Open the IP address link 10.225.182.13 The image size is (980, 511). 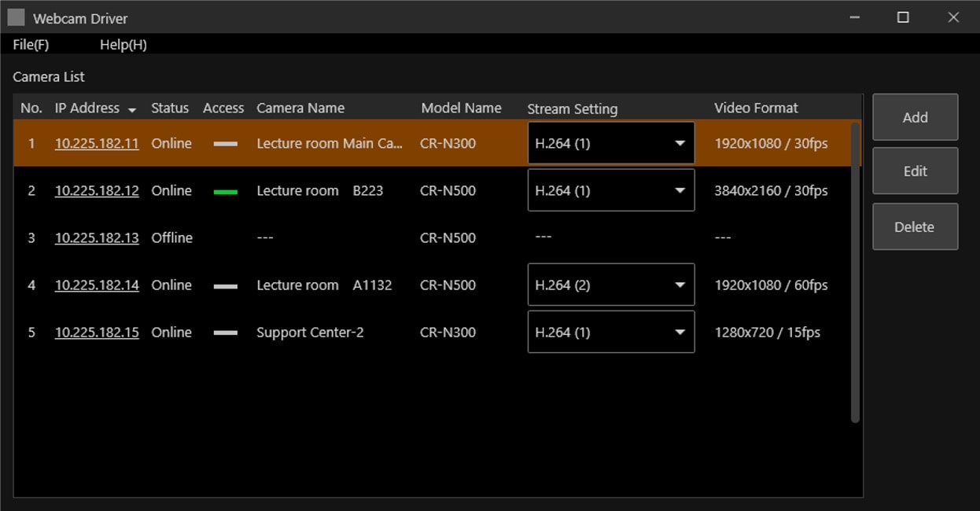point(97,238)
